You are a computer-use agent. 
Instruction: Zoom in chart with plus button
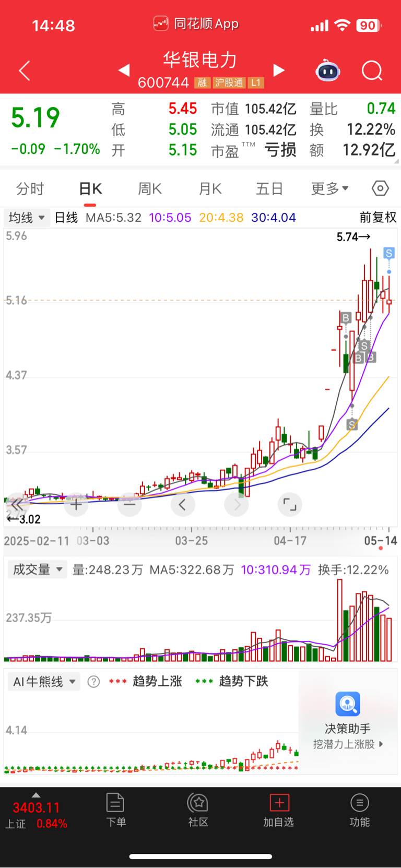coord(76,504)
